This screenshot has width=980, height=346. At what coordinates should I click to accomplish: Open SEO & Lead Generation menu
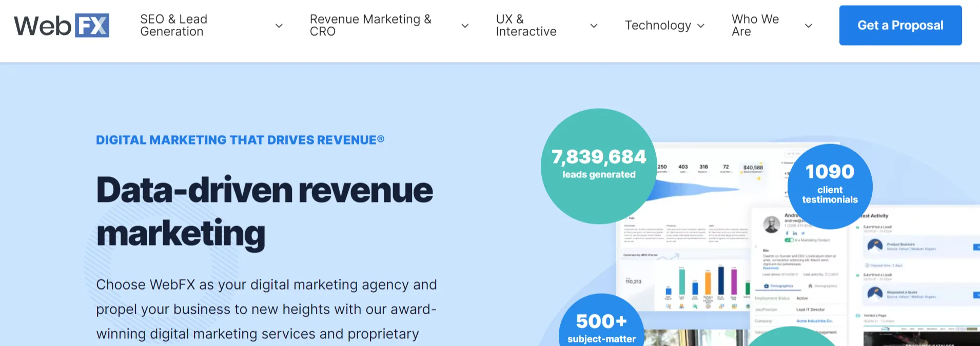pyautogui.click(x=174, y=25)
